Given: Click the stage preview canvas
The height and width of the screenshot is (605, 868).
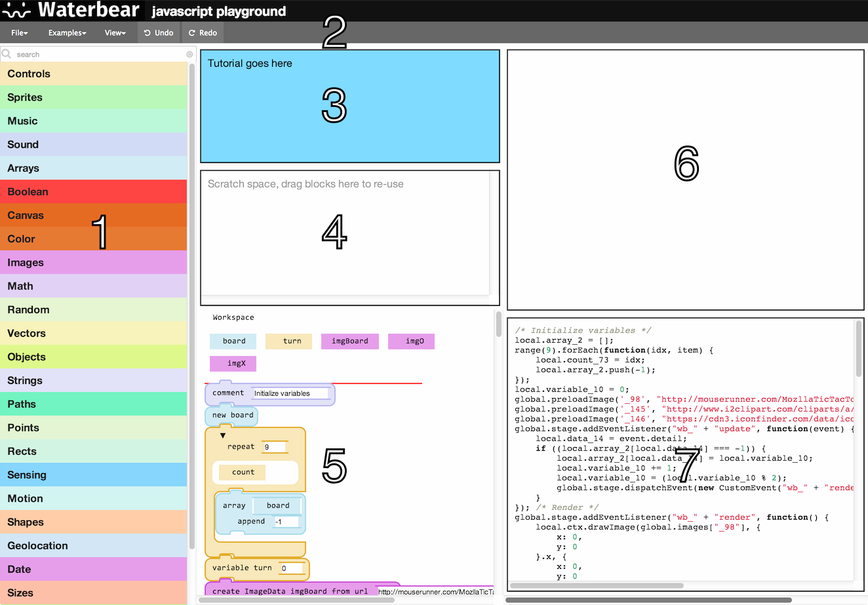Looking at the screenshot, I should 686,180.
